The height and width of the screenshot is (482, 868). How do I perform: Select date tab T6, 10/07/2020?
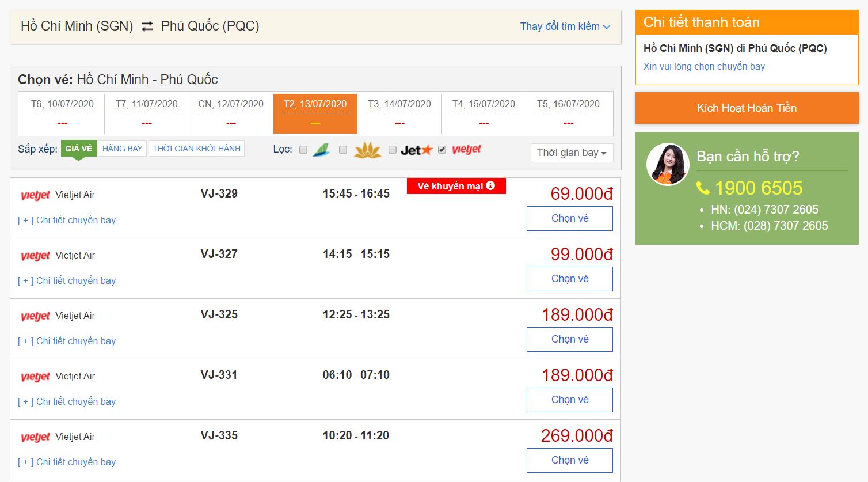coord(62,113)
